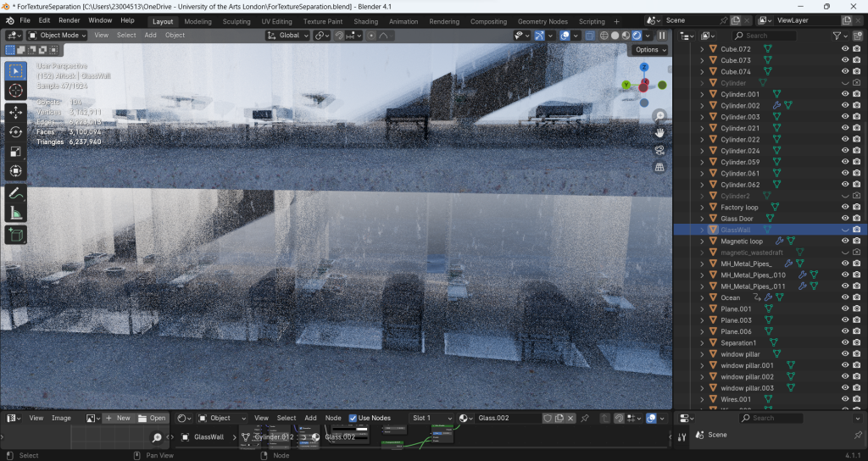Screen dimensions: 868x461
Task: Hide Cylinder.001 using its eye icon
Action: (844, 94)
